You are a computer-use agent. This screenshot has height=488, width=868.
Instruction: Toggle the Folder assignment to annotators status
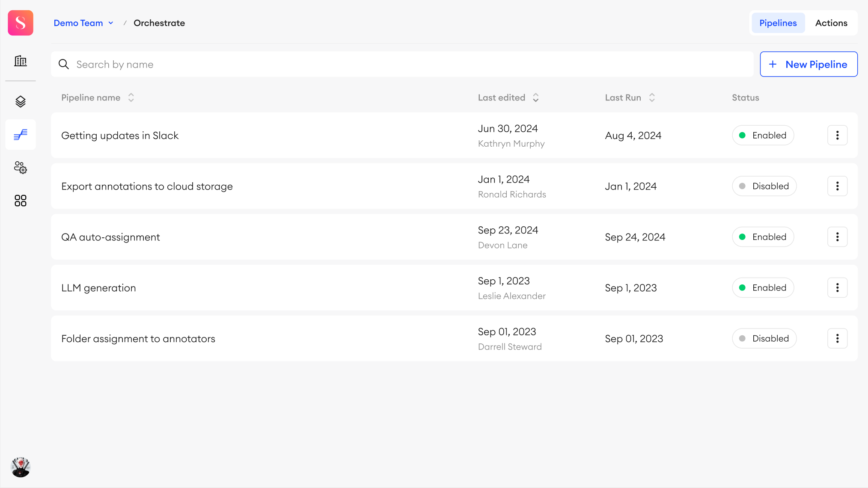click(x=763, y=338)
